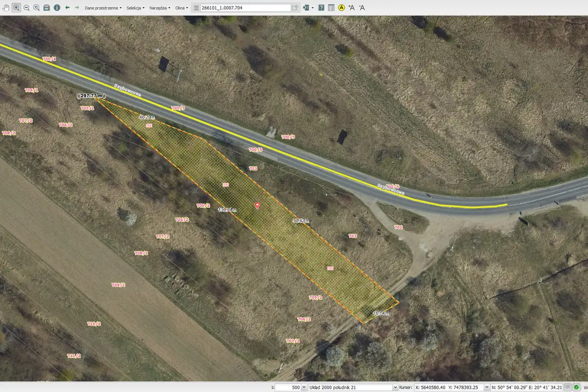Open the Dane przestrzenne menu
The image size is (588, 392).
(x=103, y=8)
